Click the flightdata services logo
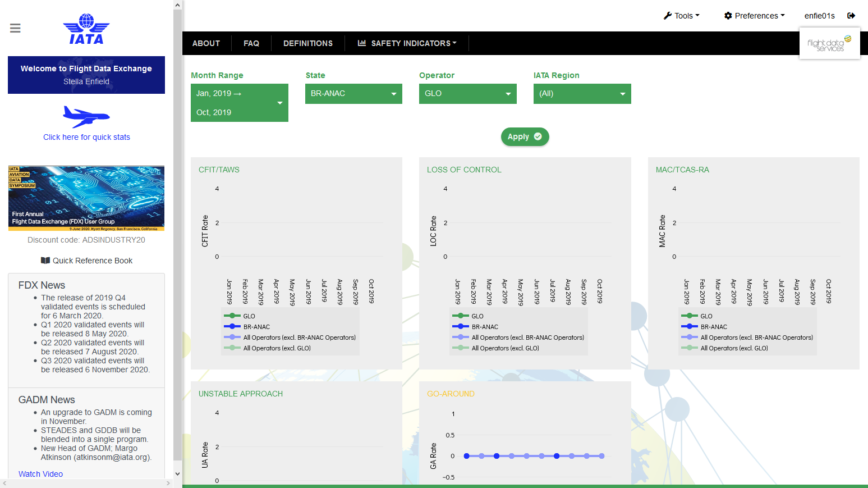Image resolution: width=868 pixels, height=488 pixels. [x=830, y=44]
